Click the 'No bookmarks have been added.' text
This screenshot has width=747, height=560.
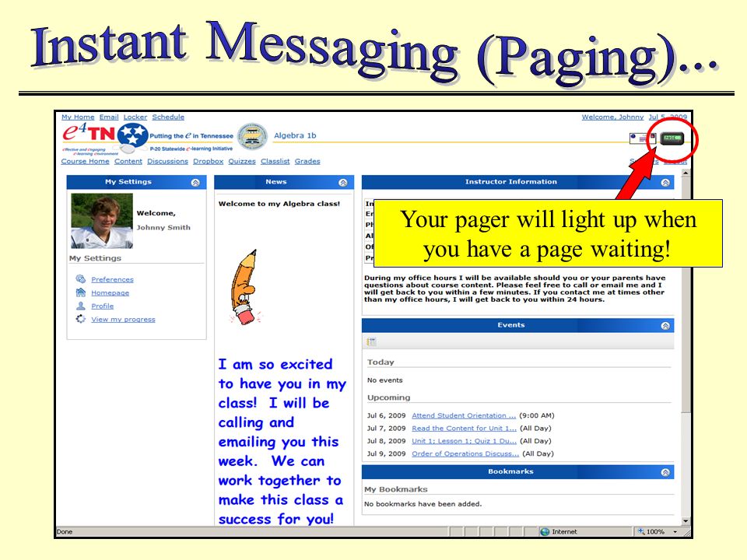(423, 504)
